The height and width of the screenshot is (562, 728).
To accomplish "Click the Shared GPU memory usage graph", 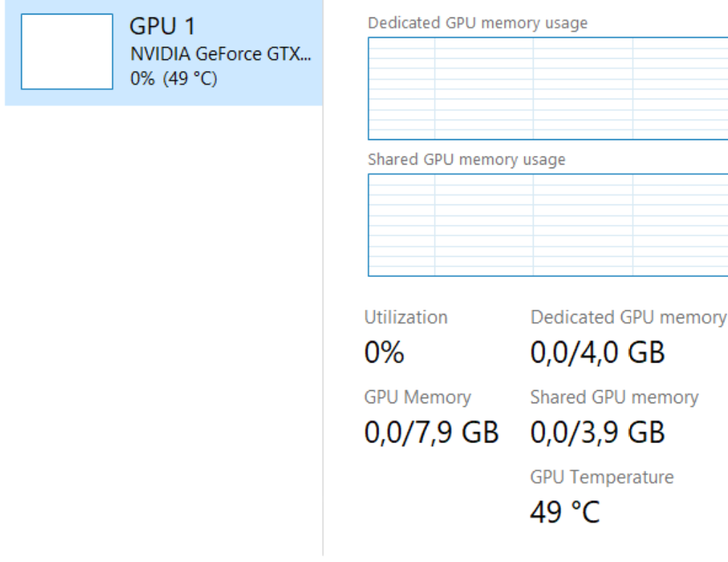I will 548,225.
